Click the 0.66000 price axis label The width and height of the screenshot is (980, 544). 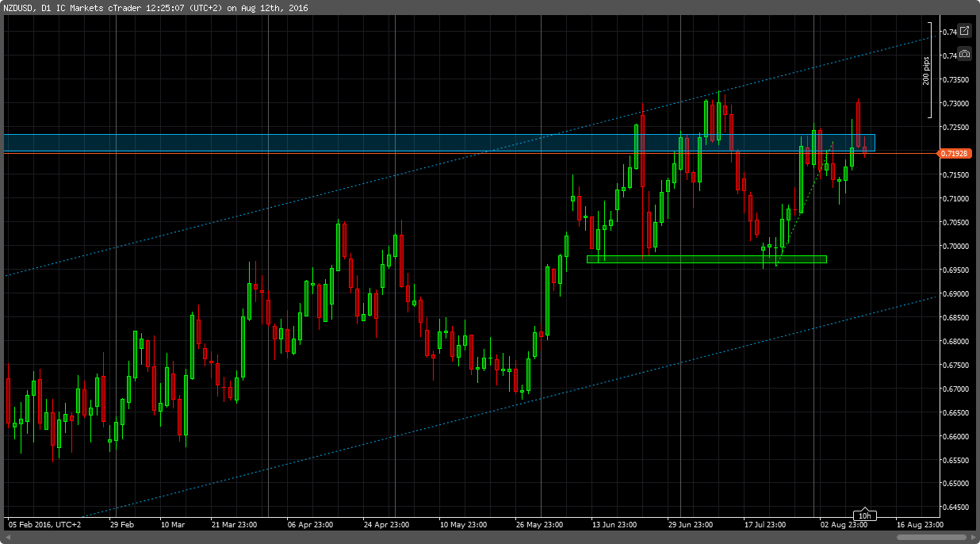point(955,437)
